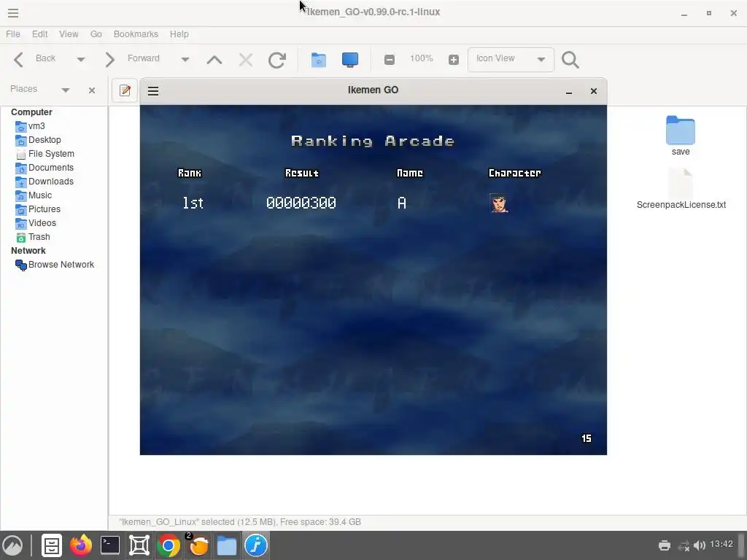Zoom in with the plus icon
The width and height of the screenshot is (747, 560).
[454, 60]
